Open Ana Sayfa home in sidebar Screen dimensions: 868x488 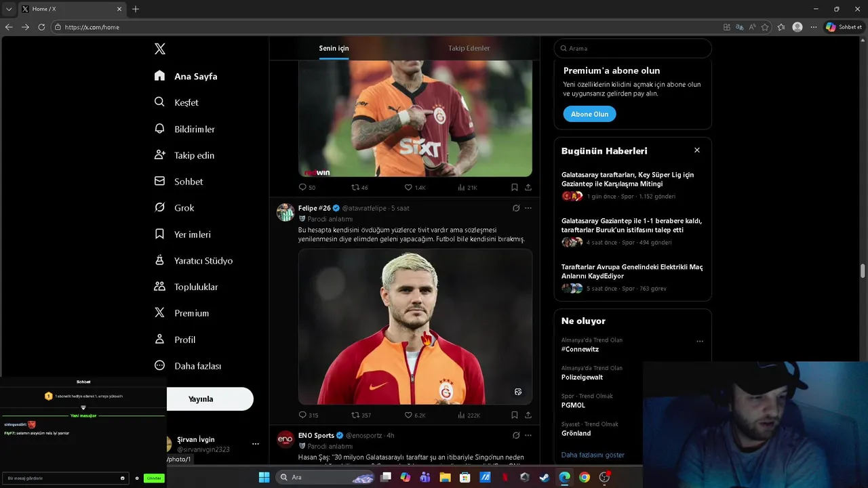pyautogui.click(x=186, y=76)
